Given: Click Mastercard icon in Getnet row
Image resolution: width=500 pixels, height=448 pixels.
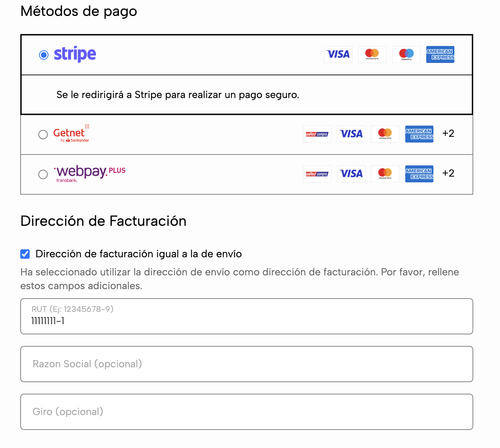Looking at the screenshot, I should tap(385, 134).
